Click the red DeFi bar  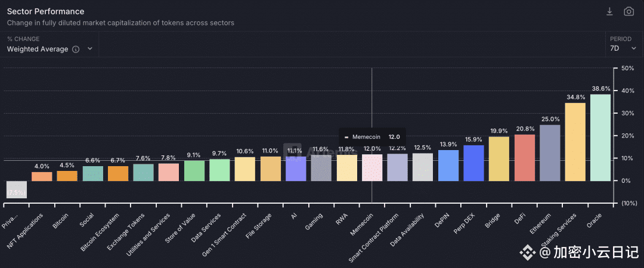pos(525,158)
